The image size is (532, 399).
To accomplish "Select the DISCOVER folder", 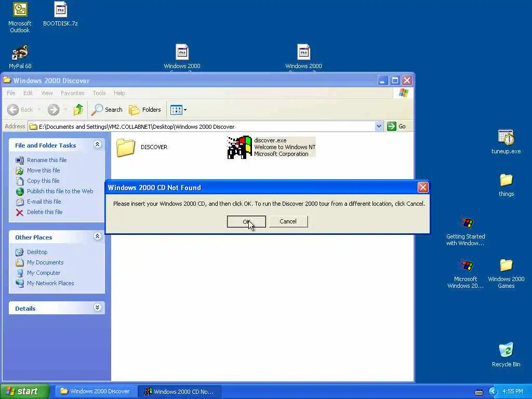I will point(142,147).
